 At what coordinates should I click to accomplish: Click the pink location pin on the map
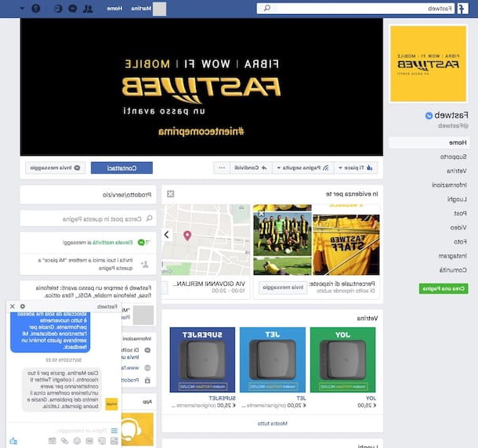[x=187, y=235]
